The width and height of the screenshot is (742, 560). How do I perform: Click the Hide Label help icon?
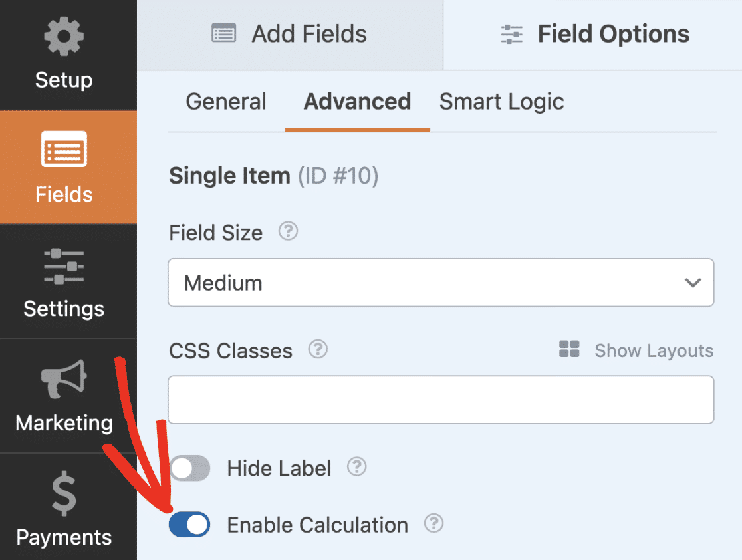pos(356,468)
